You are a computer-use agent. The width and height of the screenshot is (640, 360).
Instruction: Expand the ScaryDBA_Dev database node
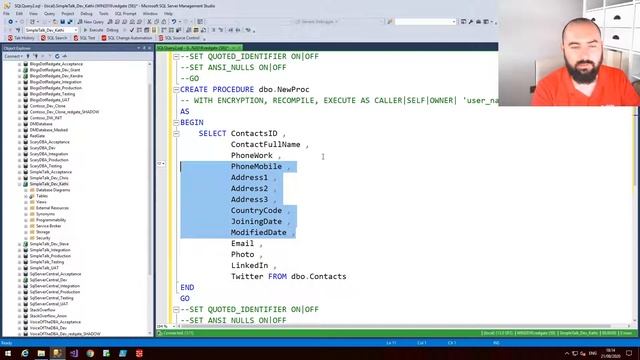[x=19, y=148]
